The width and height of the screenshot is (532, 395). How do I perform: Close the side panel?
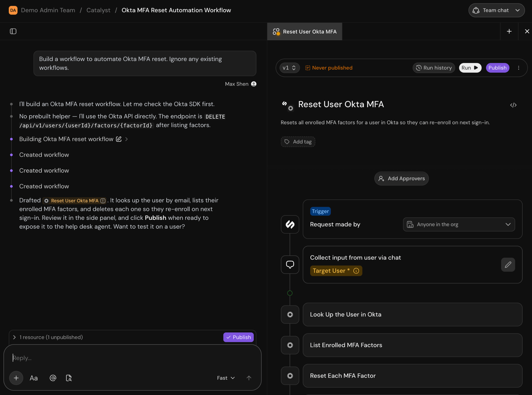pos(527,31)
